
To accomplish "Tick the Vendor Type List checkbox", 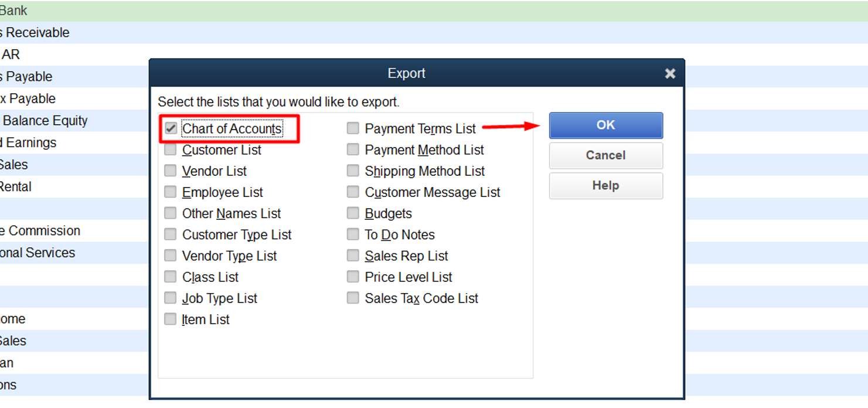I will tap(171, 255).
